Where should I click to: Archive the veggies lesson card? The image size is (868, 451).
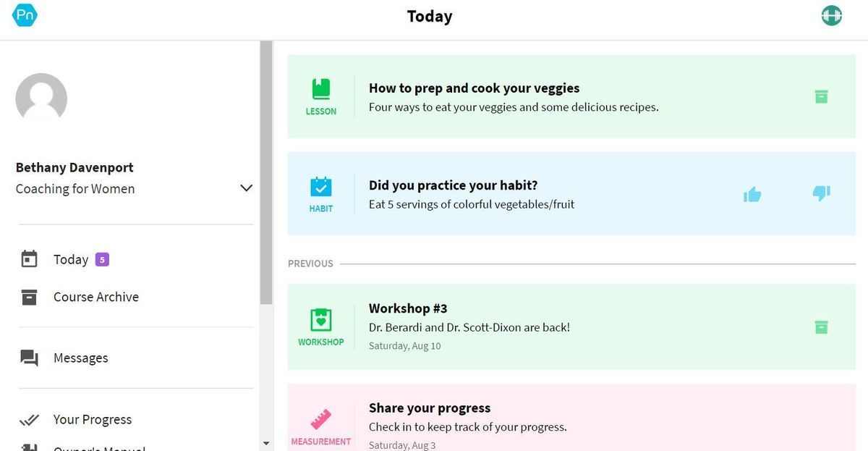821,96
